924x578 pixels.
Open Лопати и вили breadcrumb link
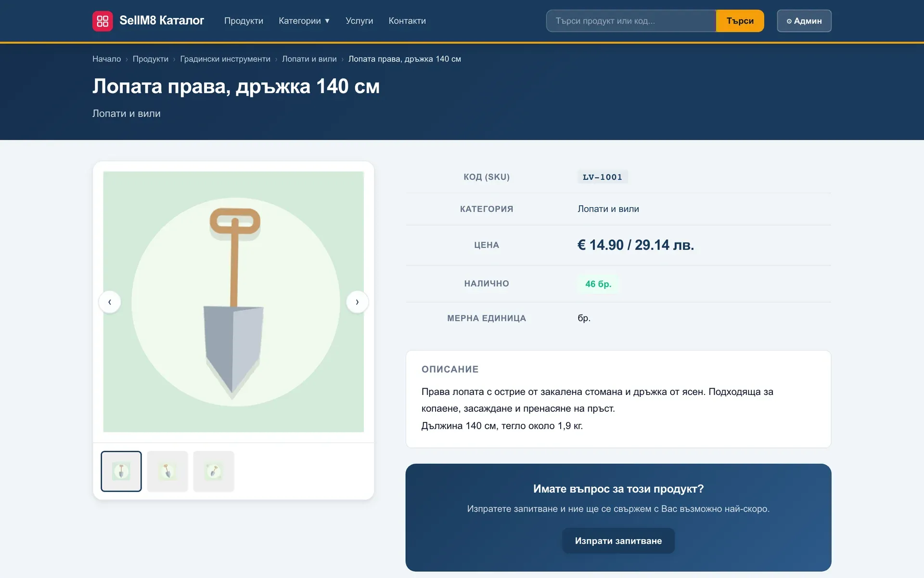tap(309, 59)
